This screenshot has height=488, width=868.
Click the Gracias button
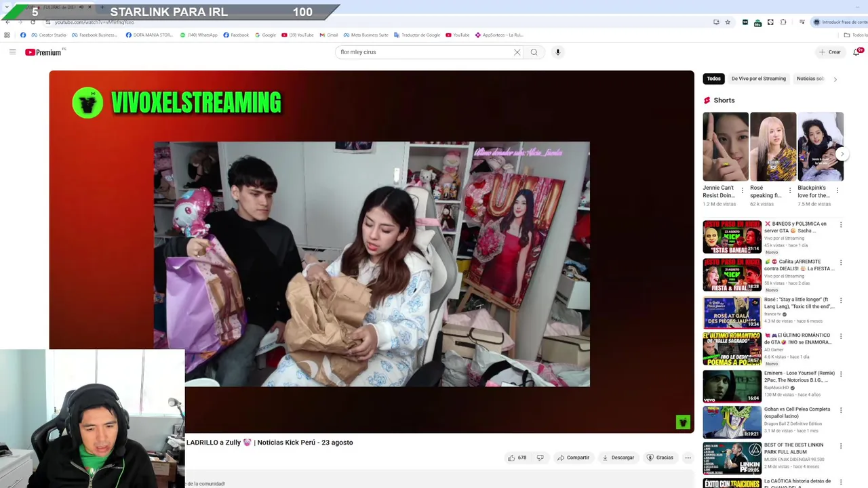point(660,457)
